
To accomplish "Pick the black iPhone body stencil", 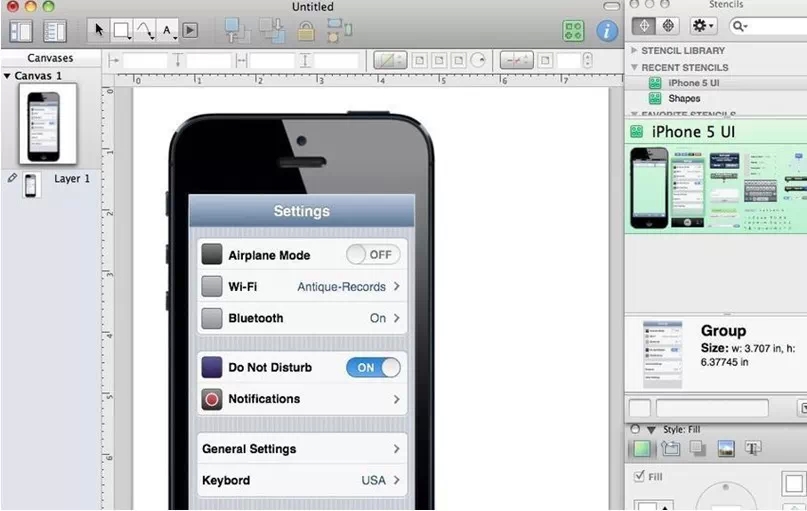I will coord(649,188).
